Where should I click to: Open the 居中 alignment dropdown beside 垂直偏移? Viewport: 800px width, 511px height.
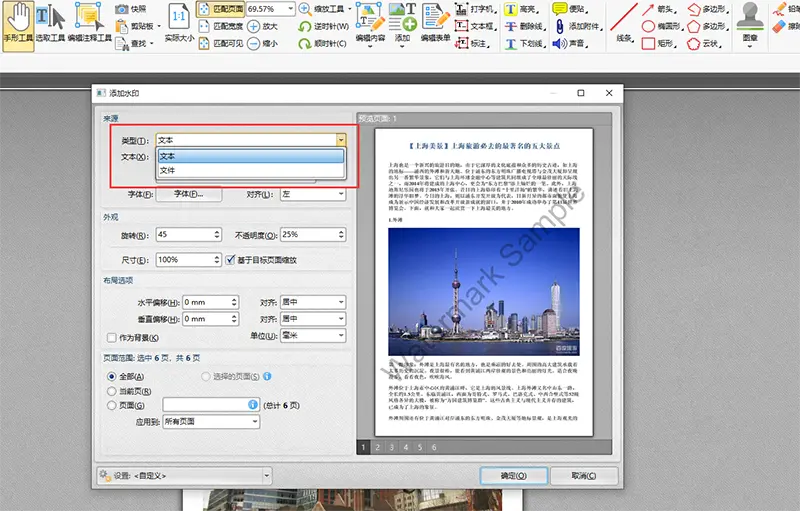[313, 319]
